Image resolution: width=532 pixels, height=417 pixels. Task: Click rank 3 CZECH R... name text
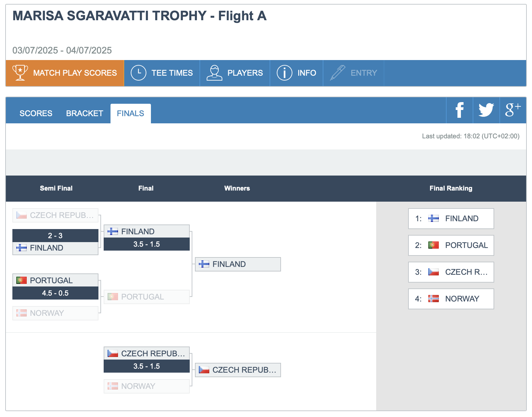[x=466, y=272]
